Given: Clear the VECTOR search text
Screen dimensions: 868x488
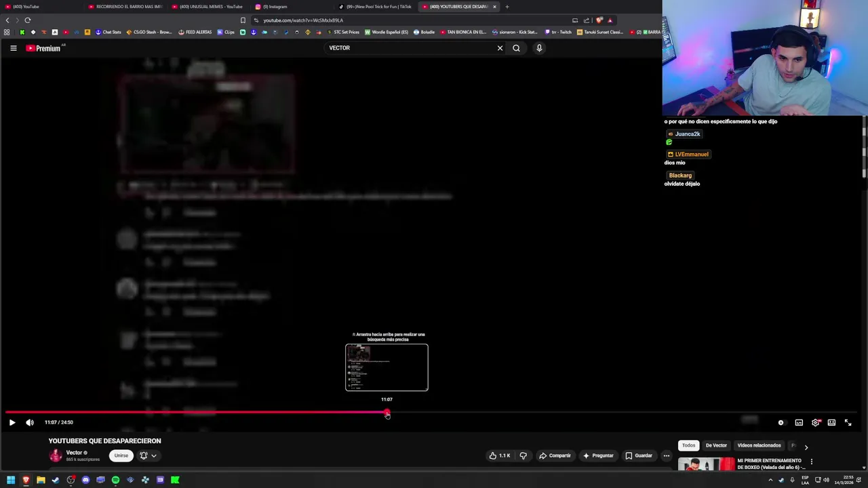Looking at the screenshot, I should point(500,48).
